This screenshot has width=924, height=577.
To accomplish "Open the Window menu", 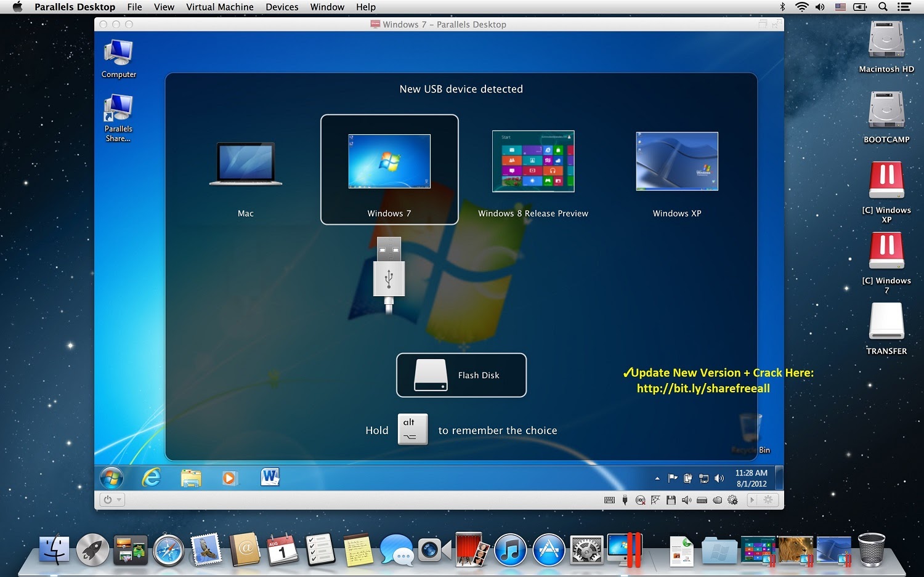I will tap(327, 7).
